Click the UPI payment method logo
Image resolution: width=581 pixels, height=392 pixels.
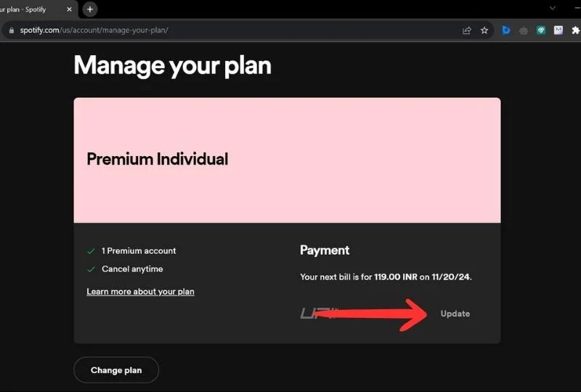[317, 314]
